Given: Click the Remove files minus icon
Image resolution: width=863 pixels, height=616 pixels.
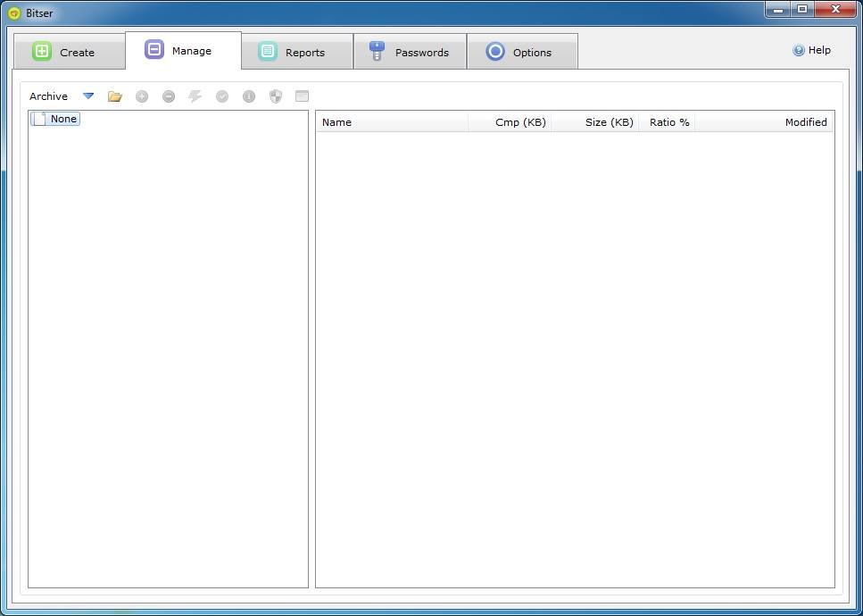Looking at the screenshot, I should click(168, 96).
